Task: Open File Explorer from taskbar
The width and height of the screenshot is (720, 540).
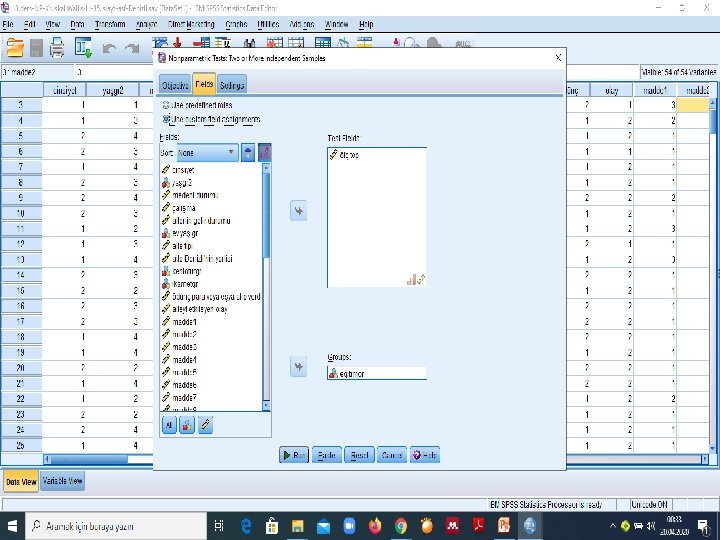Action: [x=298, y=526]
